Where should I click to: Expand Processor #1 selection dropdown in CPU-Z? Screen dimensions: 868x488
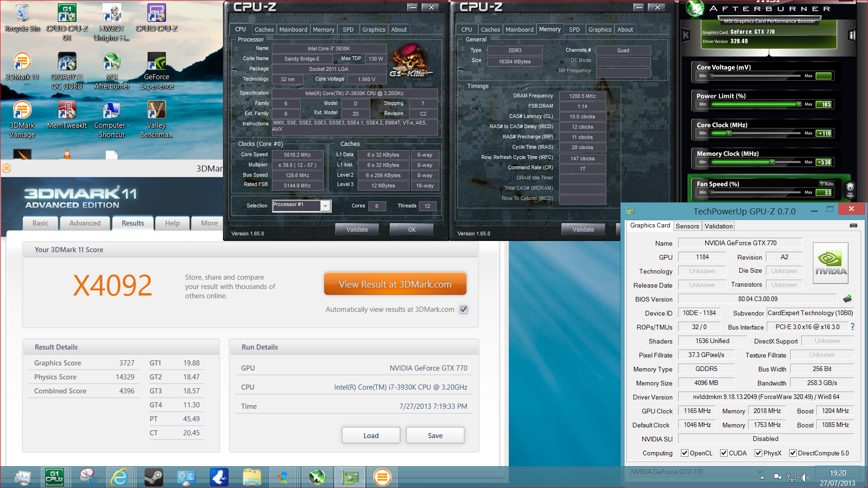326,206
